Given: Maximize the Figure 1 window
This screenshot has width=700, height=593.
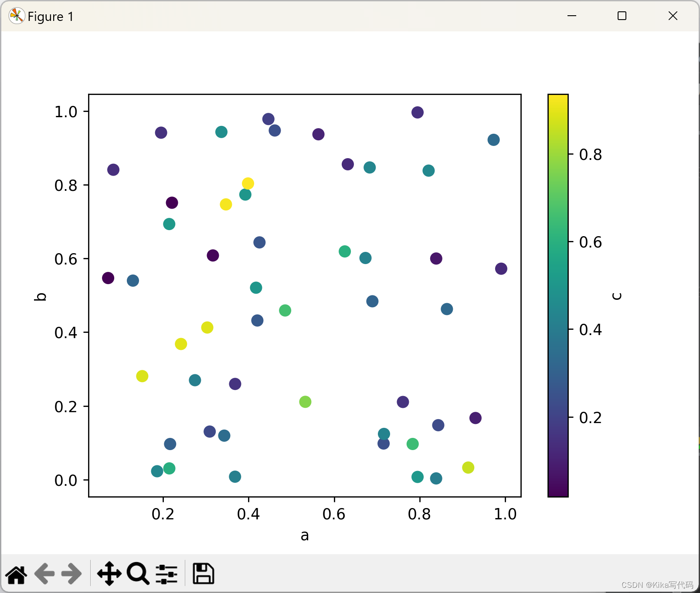Looking at the screenshot, I should coord(622,16).
